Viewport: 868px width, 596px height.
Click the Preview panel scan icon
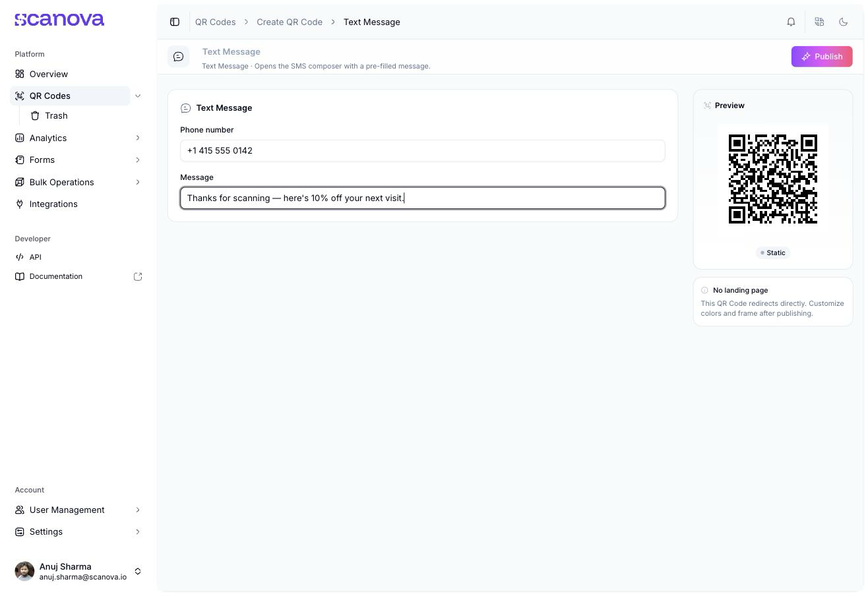pyautogui.click(x=707, y=105)
